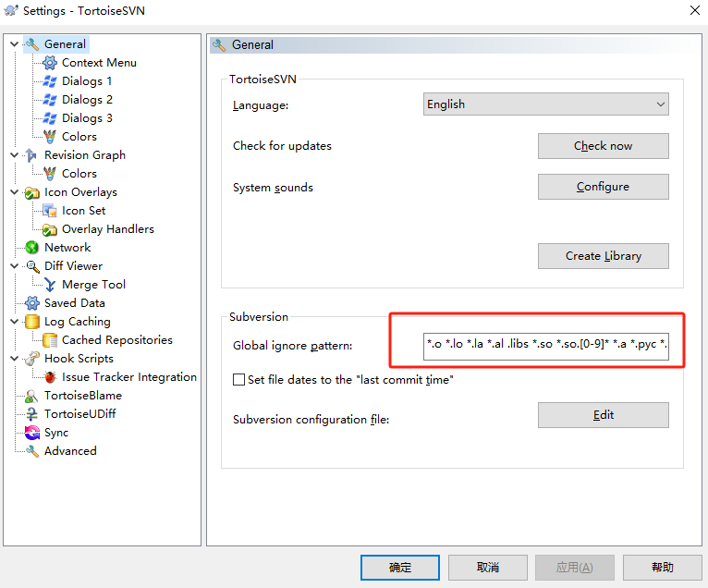Collapse the Icon Overlays tree node
The width and height of the screenshot is (708, 588).
point(15,192)
